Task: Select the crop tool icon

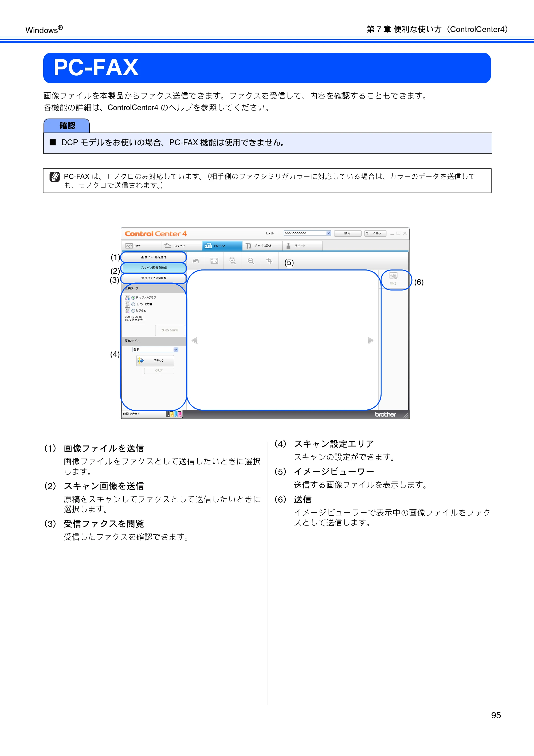Action: pos(269,261)
